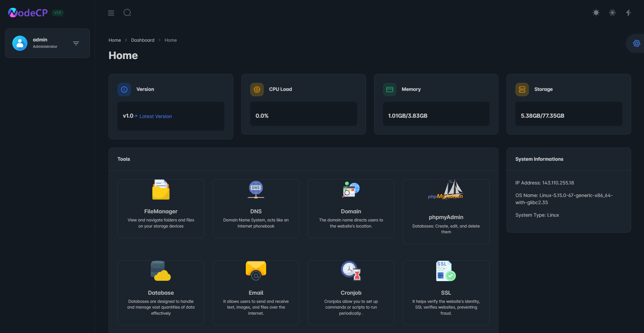Click the SSL certificate icon
The height and width of the screenshot is (333, 644).
click(x=446, y=271)
